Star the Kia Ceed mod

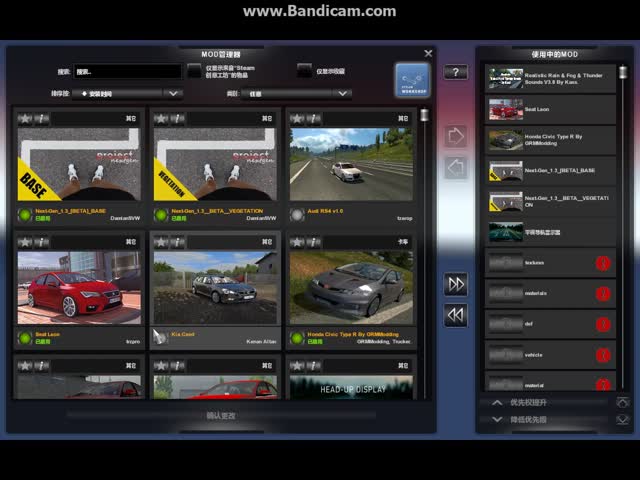161,242
